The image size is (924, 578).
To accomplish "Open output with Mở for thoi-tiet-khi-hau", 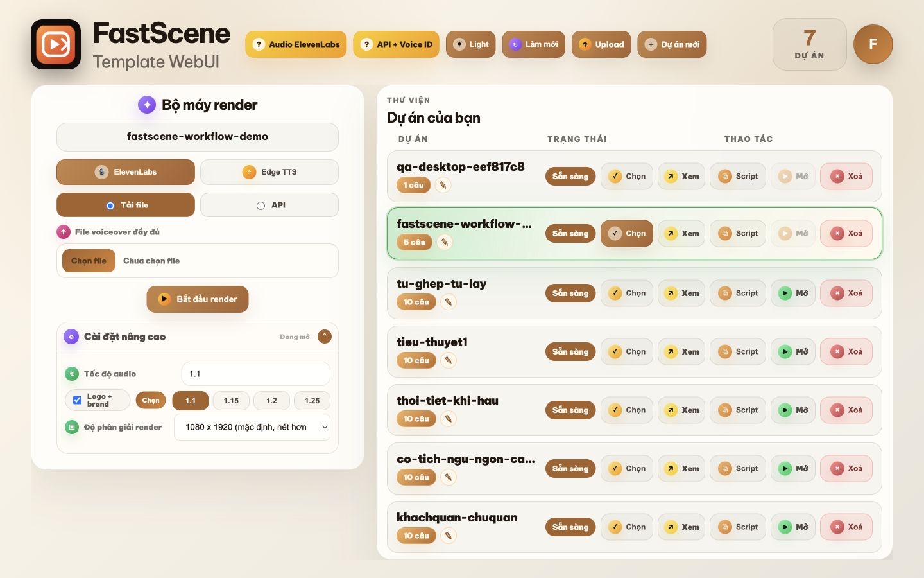I will tap(793, 410).
